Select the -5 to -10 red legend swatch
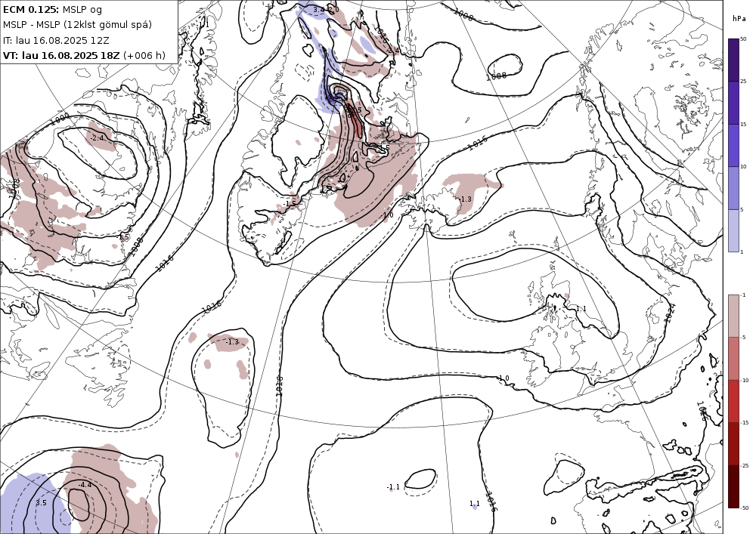The image size is (756, 534). coord(733,358)
